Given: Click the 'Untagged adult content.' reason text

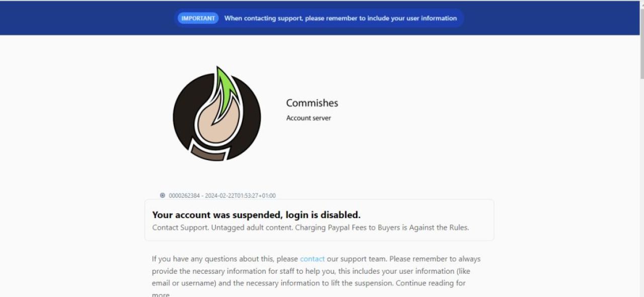Looking at the screenshot, I should (252, 228).
